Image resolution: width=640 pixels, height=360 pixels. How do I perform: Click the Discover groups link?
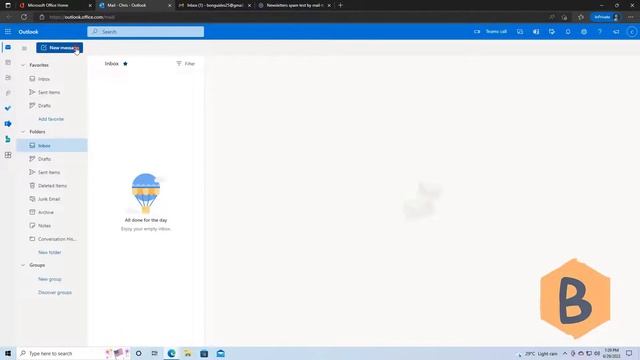55,293
